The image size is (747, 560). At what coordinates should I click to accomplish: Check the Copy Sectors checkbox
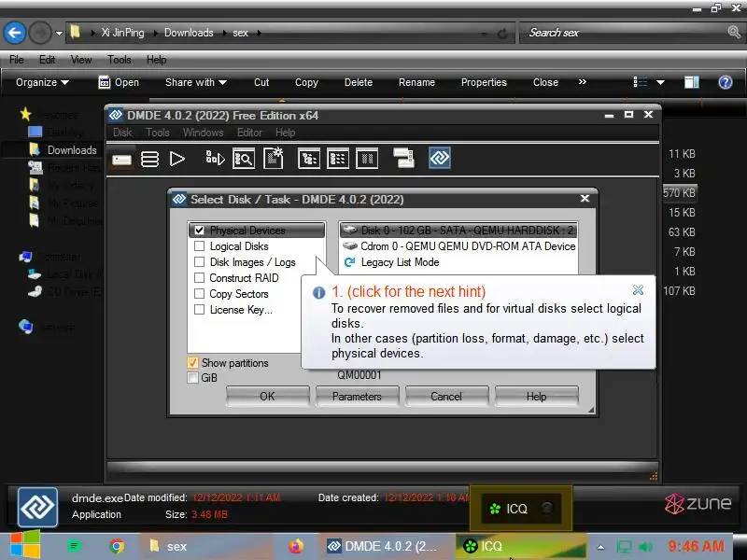(x=199, y=294)
